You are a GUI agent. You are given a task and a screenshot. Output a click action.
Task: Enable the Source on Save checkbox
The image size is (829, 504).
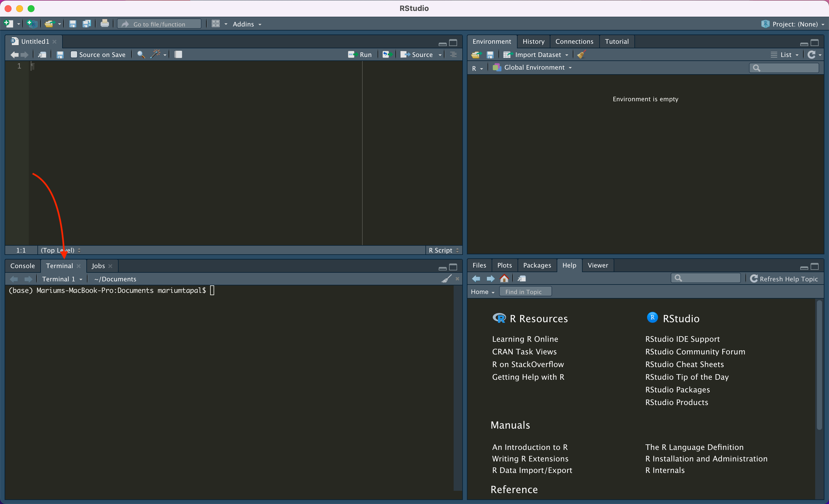tap(74, 54)
